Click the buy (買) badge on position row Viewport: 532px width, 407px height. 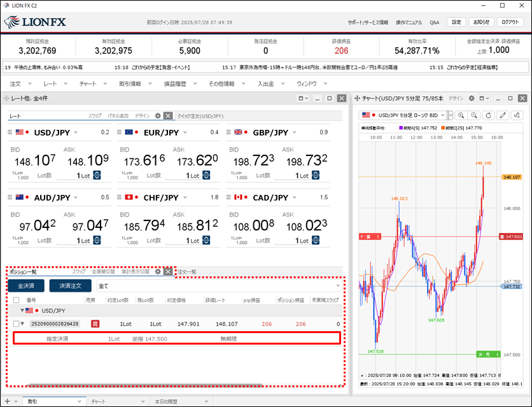tap(95, 324)
